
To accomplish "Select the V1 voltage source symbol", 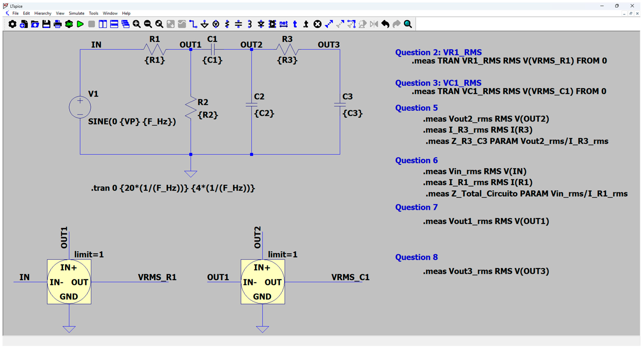I will point(80,107).
